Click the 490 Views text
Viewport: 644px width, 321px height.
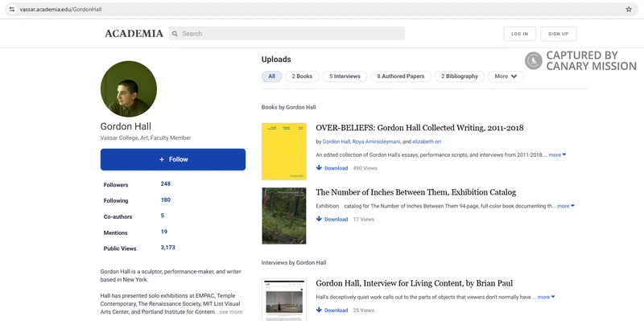(365, 168)
